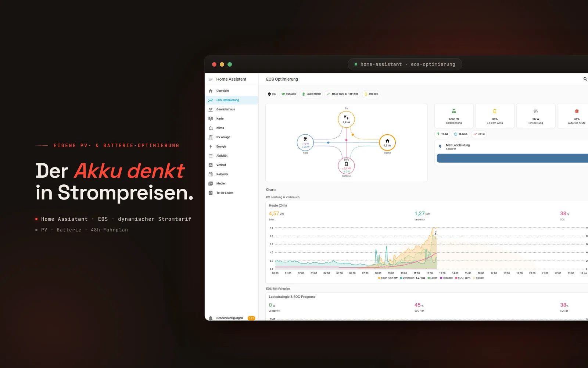Click the '48h @ 2026-07-18T12:06' chip
588x368 pixels.
coord(343,94)
